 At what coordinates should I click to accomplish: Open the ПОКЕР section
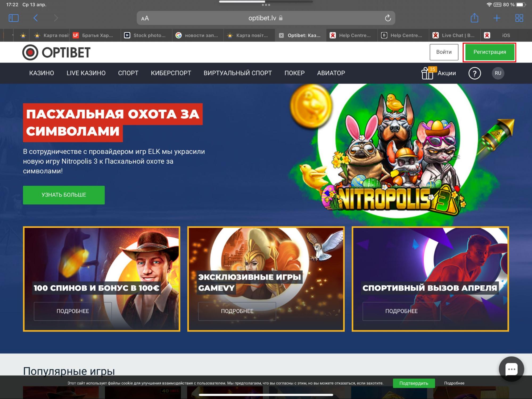tap(294, 73)
